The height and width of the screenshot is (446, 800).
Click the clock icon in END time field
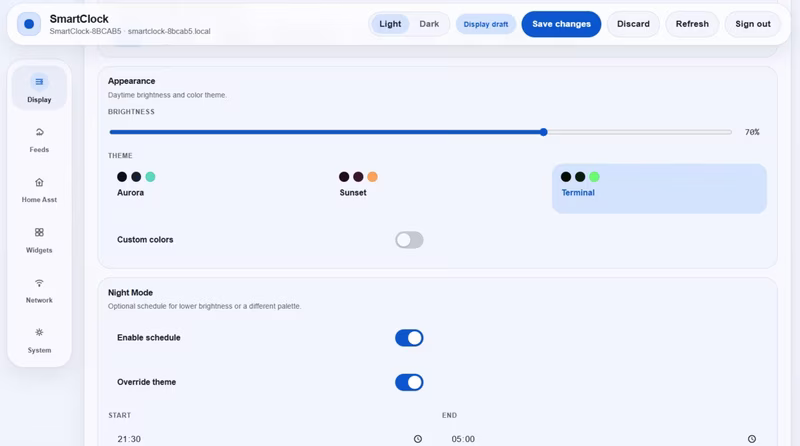click(752, 439)
